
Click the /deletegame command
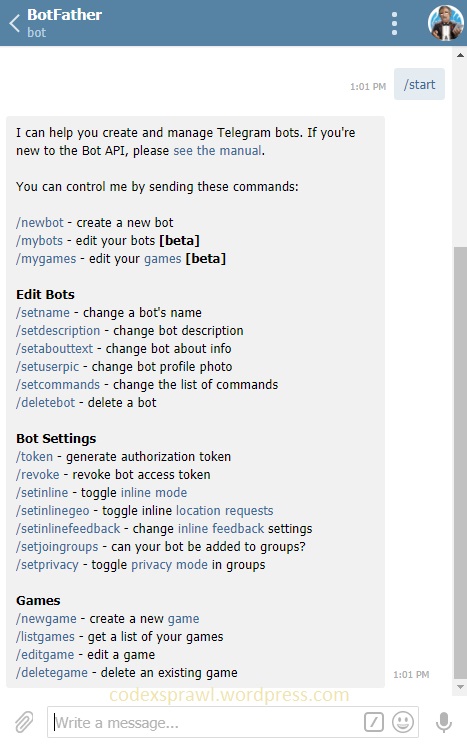(x=52, y=673)
